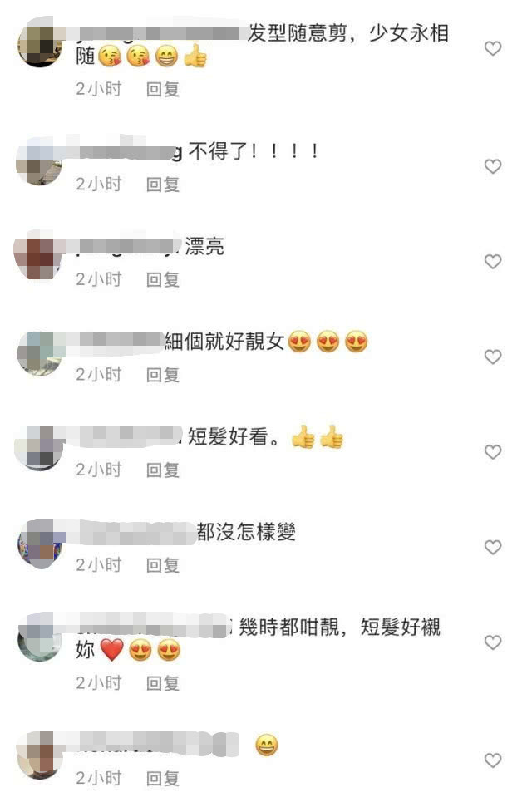Like the last comment with grinning emoji

493,760
